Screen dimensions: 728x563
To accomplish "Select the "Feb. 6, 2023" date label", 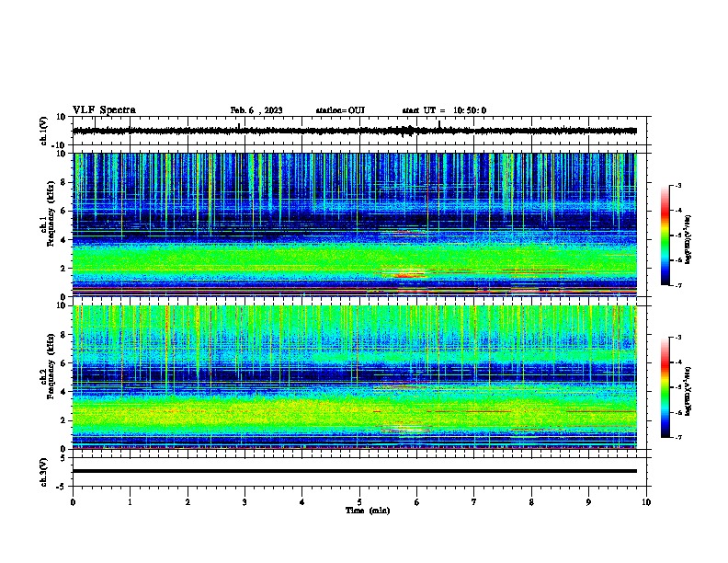I will 256,110.
